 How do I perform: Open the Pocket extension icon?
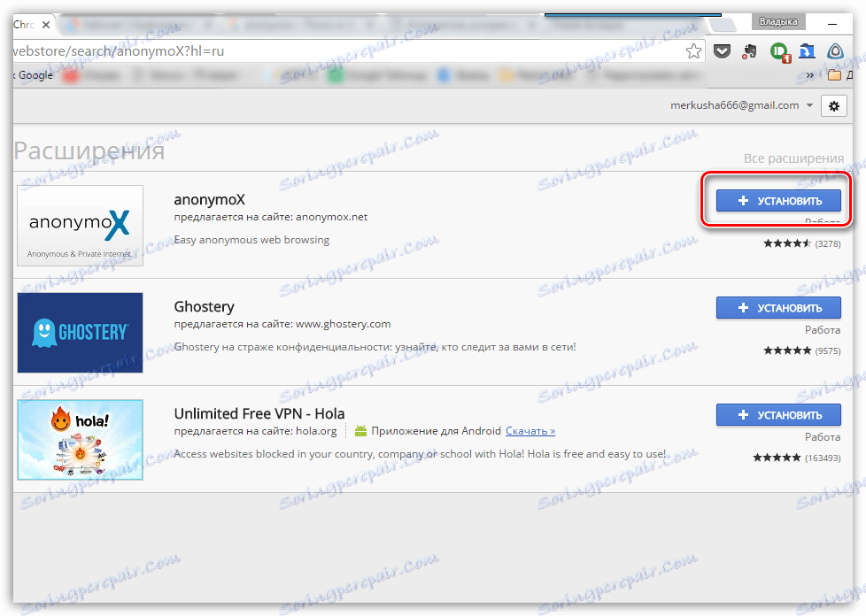(x=722, y=52)
